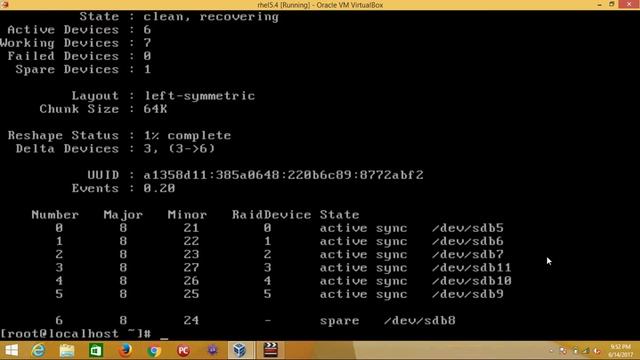This screenshot has width=640, height=360.
Task: Open the clapperboard video app in taskbar
Action: (270, 350)
